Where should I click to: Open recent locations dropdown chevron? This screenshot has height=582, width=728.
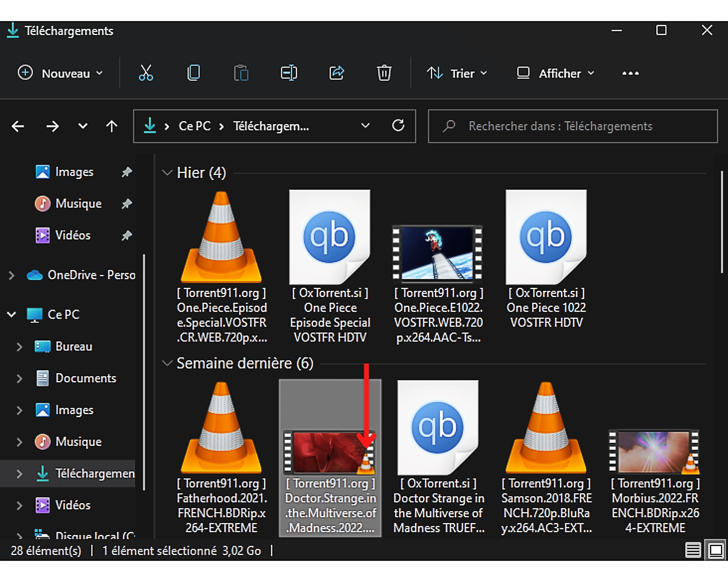83,126
